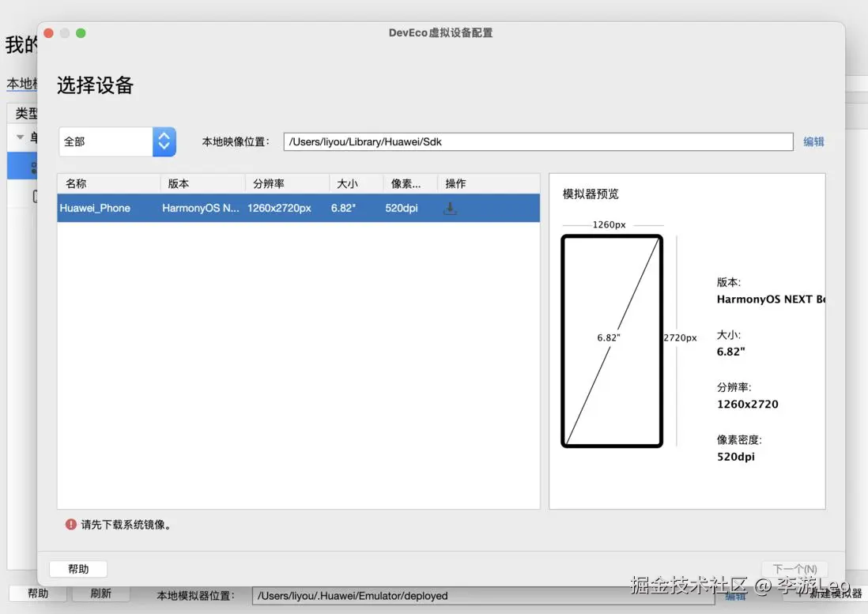Click the 刷新 button in background window

(x=100, y=593)
